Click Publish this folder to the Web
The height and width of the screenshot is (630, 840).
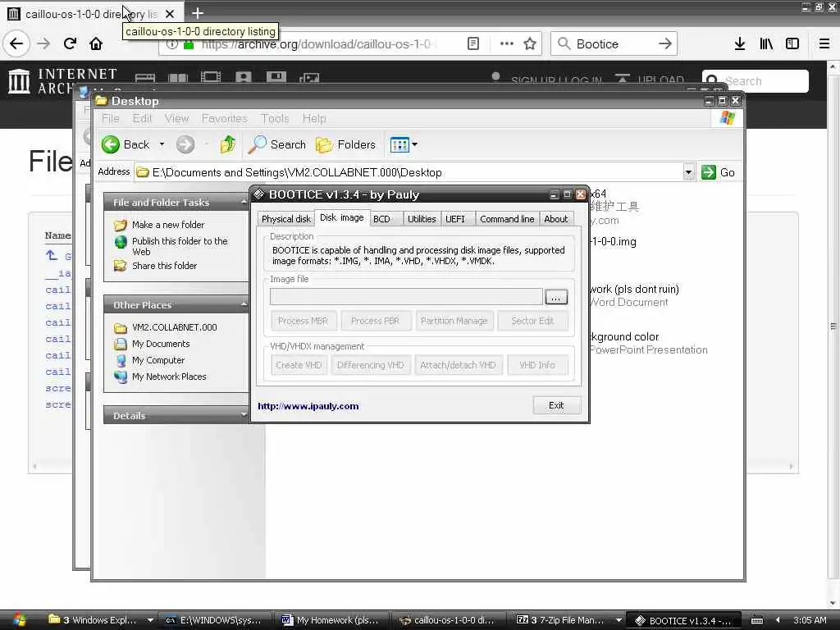point(180,246)
